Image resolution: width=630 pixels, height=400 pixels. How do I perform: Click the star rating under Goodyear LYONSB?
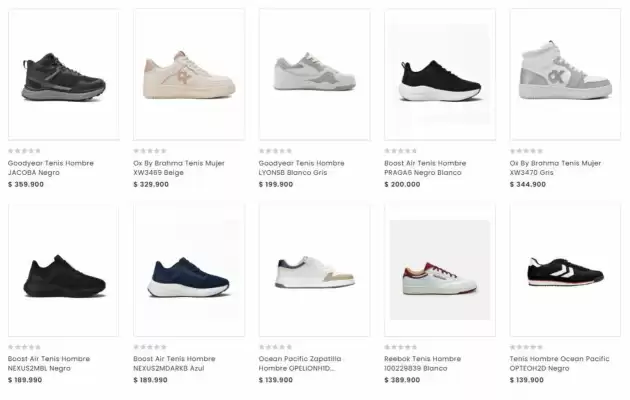[x=275, y=151]
